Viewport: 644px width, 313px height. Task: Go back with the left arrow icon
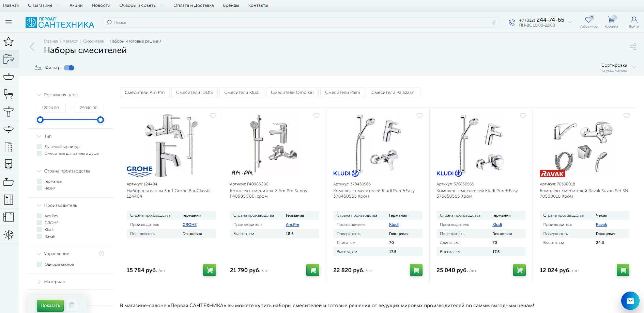point(32,47)
